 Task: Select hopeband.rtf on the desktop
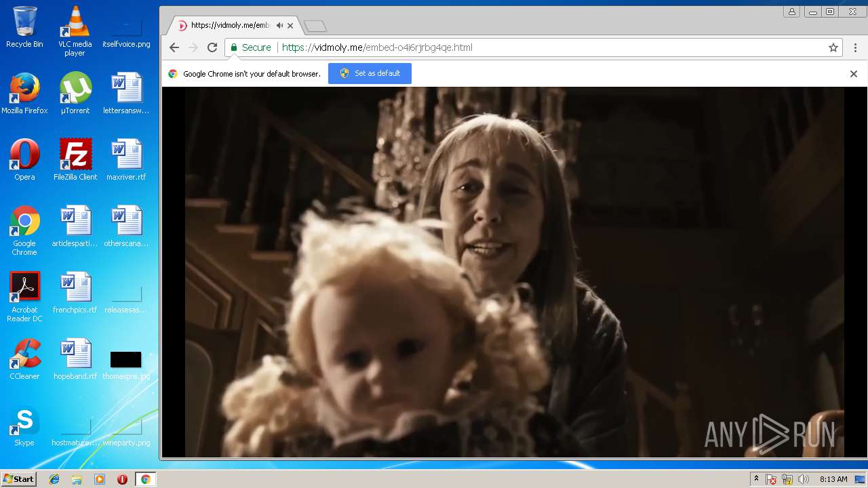(75, 359)
